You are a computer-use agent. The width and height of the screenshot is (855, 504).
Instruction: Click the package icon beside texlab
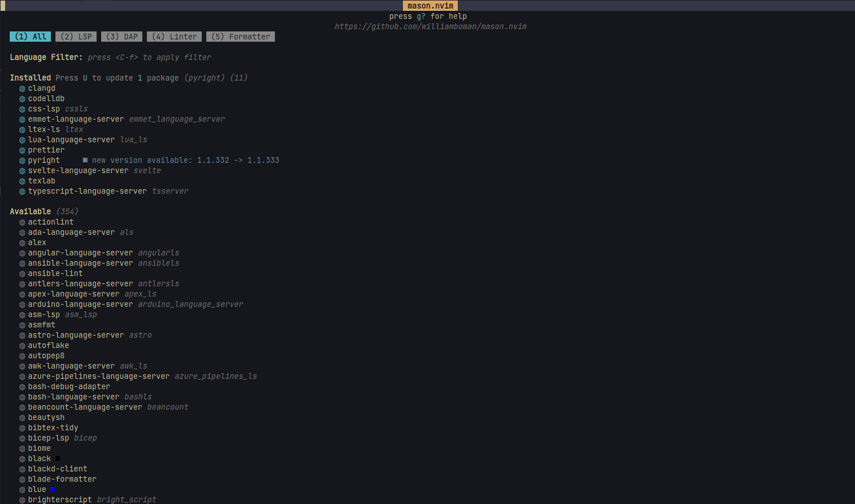[22, 181]
